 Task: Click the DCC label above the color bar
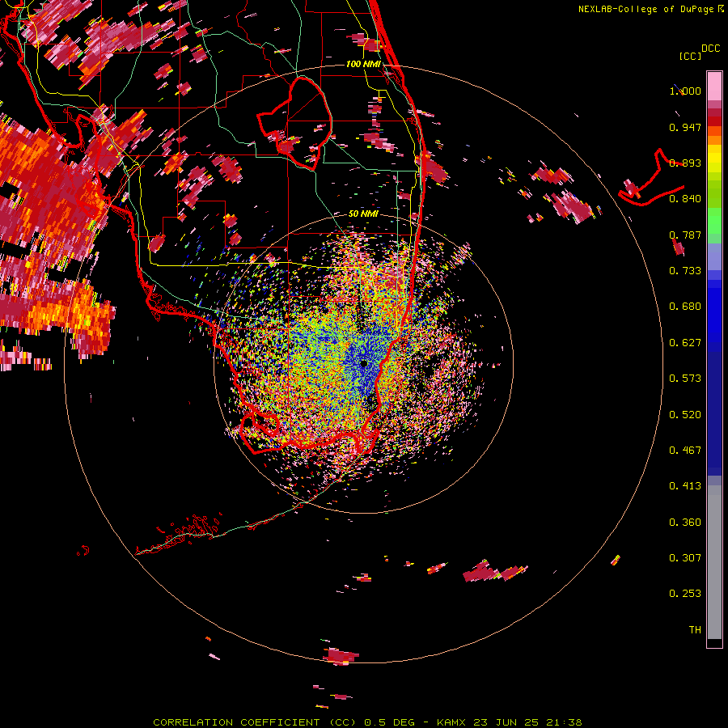click(710, 49)
